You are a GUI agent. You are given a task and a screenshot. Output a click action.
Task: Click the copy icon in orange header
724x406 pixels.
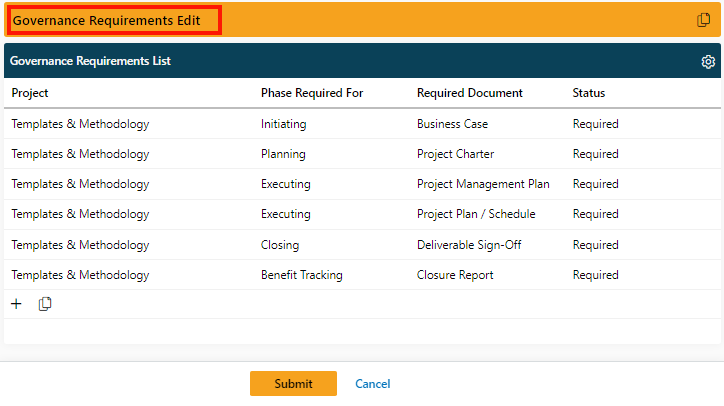pyautogui.click(x=703, y=20)
